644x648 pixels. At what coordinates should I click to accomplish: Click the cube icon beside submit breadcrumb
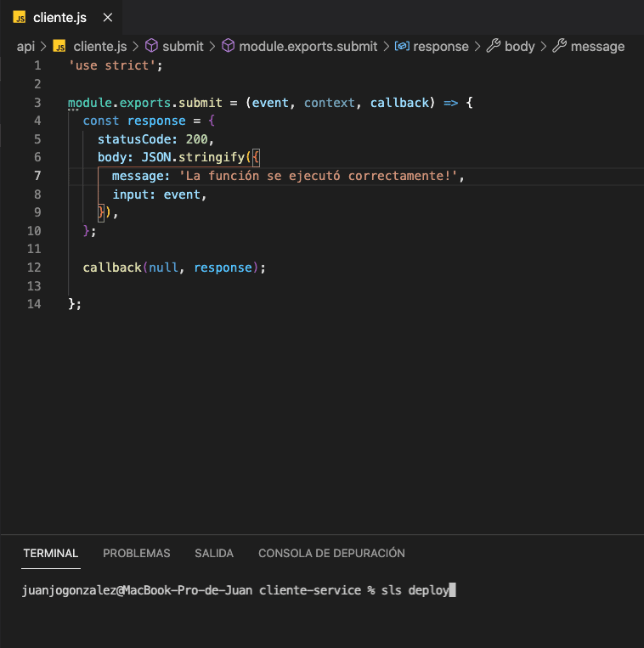click(x=152, y=46)
